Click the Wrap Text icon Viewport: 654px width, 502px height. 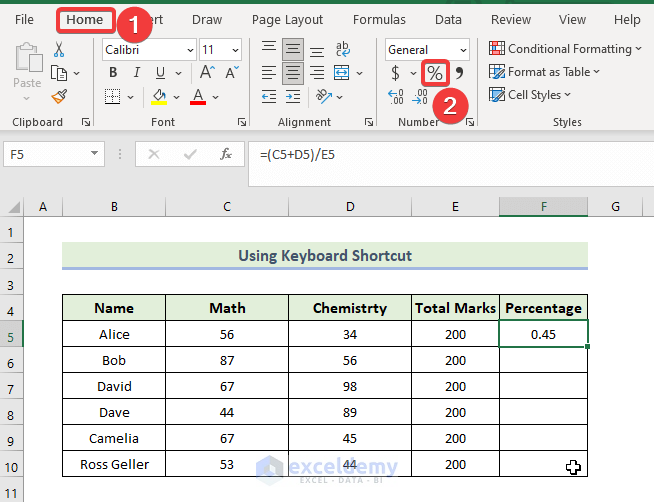point(342,49)
